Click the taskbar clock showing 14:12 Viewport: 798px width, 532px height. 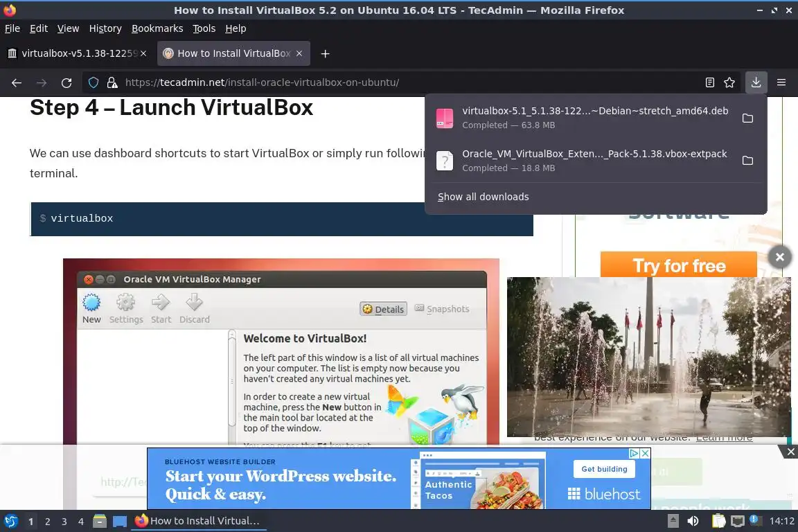tap(781, 522)
